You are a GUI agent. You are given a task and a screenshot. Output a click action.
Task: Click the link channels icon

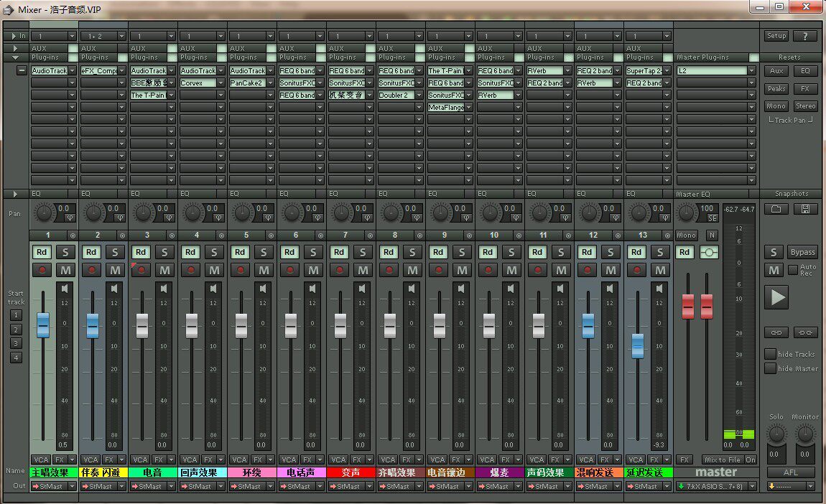(x=776, y=332)
